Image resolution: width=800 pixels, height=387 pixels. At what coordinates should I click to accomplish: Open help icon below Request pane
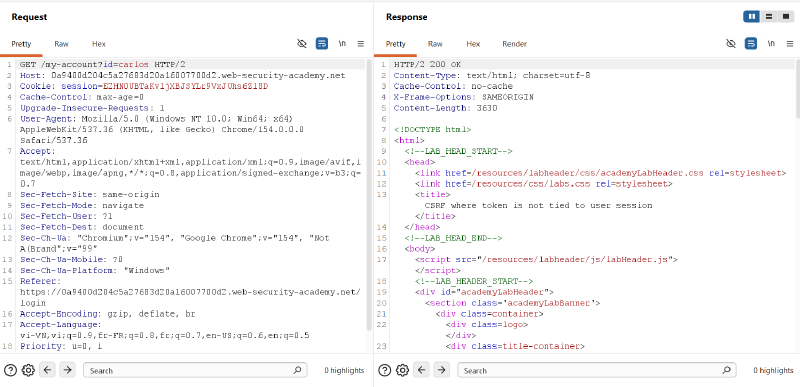[x=10, y=370]
